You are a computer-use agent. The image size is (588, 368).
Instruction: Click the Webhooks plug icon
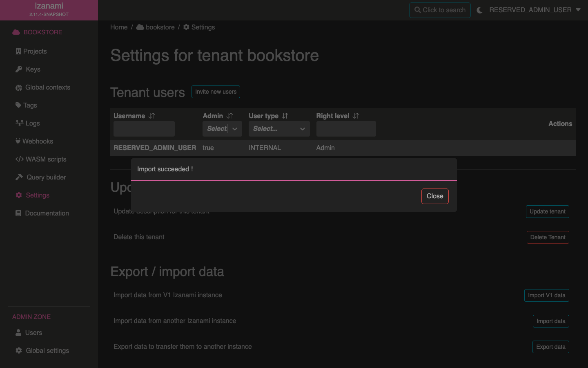[18, 141]
